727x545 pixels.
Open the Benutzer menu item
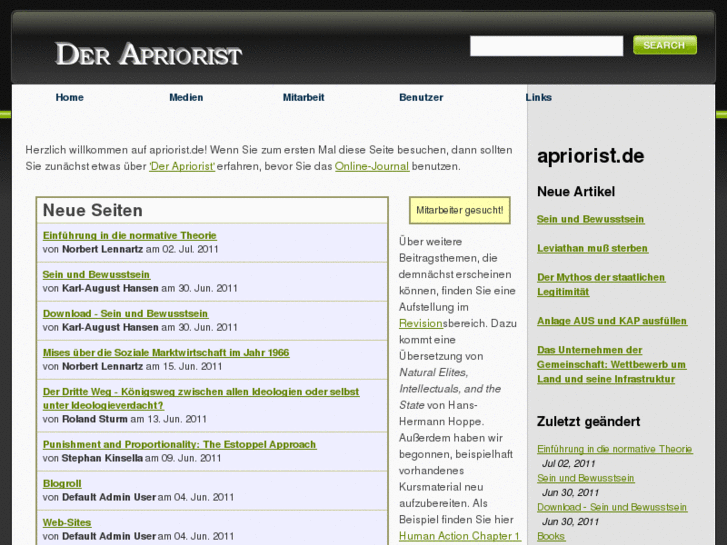coord(421,97)
